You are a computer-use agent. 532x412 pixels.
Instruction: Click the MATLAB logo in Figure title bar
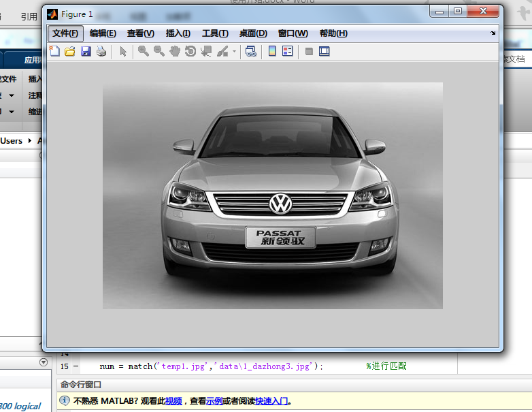pyautogui.click(x=52, y=14)
